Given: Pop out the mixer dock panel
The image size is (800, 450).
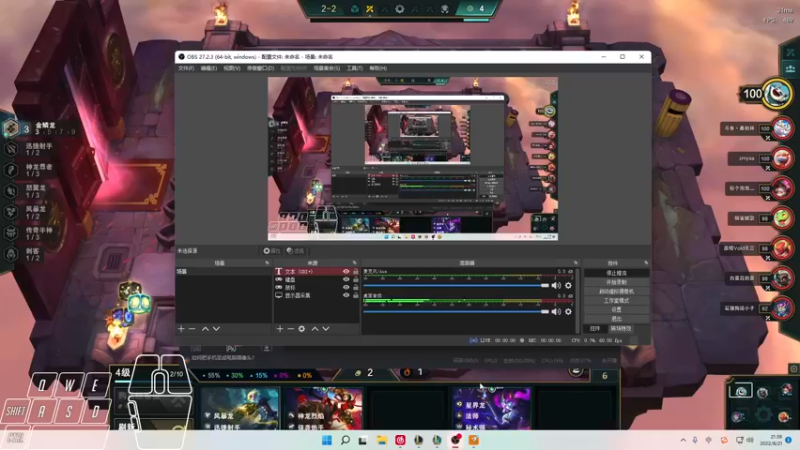Looking at the screenshot, I should pos(576,263).
